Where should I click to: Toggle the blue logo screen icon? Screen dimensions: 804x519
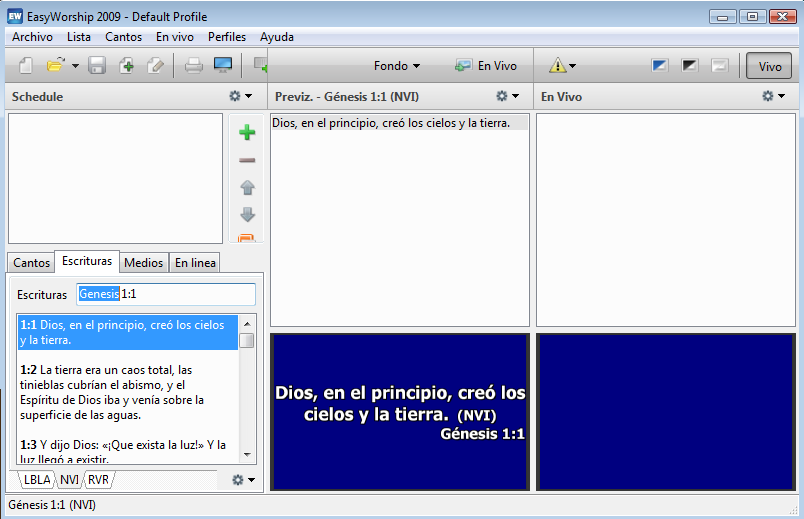click(x=659, y=66)
